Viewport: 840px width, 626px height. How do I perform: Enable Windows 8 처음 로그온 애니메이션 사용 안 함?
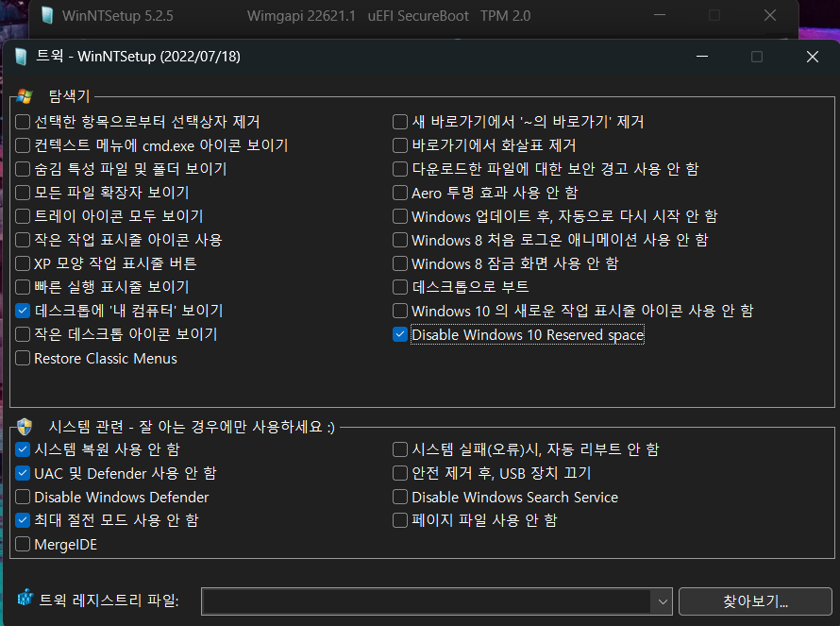click(400, 240)
